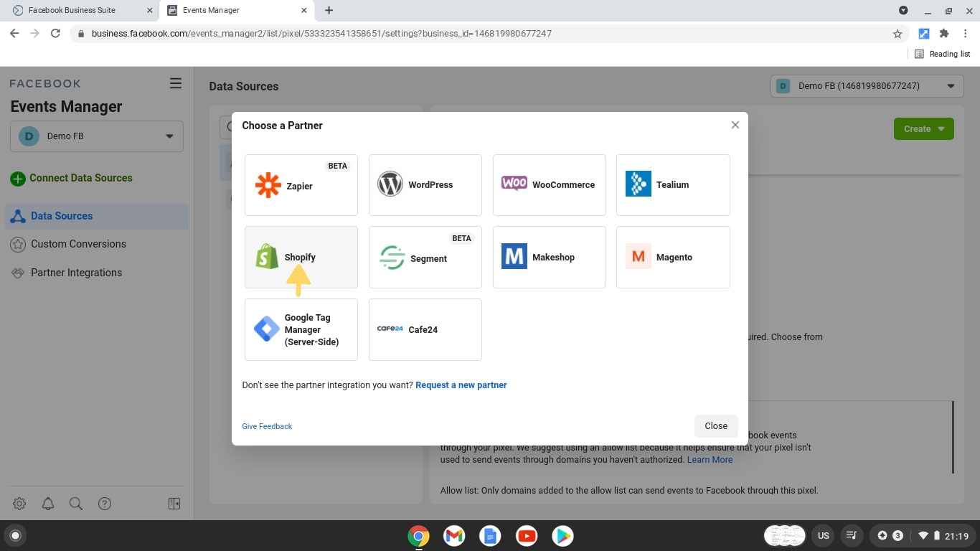Click the US keyboard input indicator
This screenshot has width=980, height=551.
point(824,535)
